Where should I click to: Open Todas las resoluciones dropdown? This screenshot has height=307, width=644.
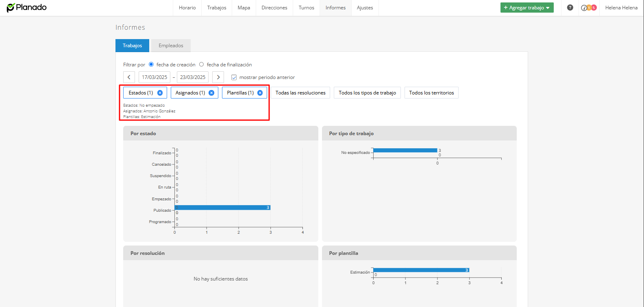click(300, 93)
